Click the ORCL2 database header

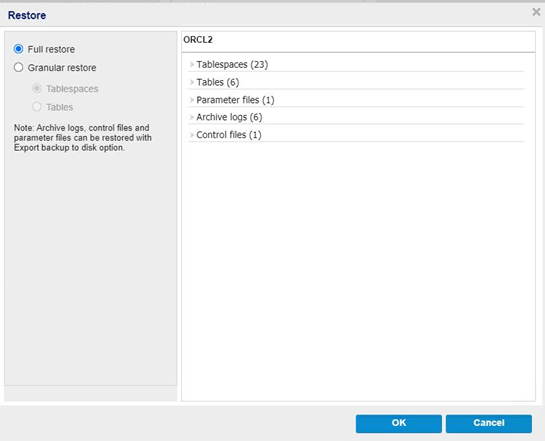coord(198,40)
